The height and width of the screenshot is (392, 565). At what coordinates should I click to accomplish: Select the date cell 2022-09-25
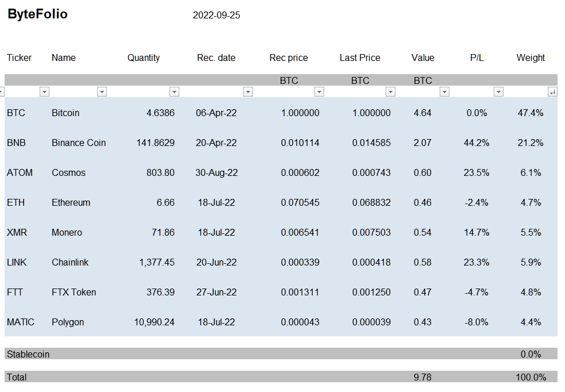click(x=216, y=15)
